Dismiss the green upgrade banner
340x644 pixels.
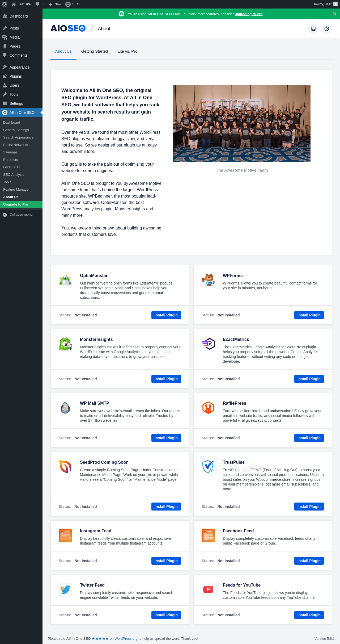coord(335,14)
